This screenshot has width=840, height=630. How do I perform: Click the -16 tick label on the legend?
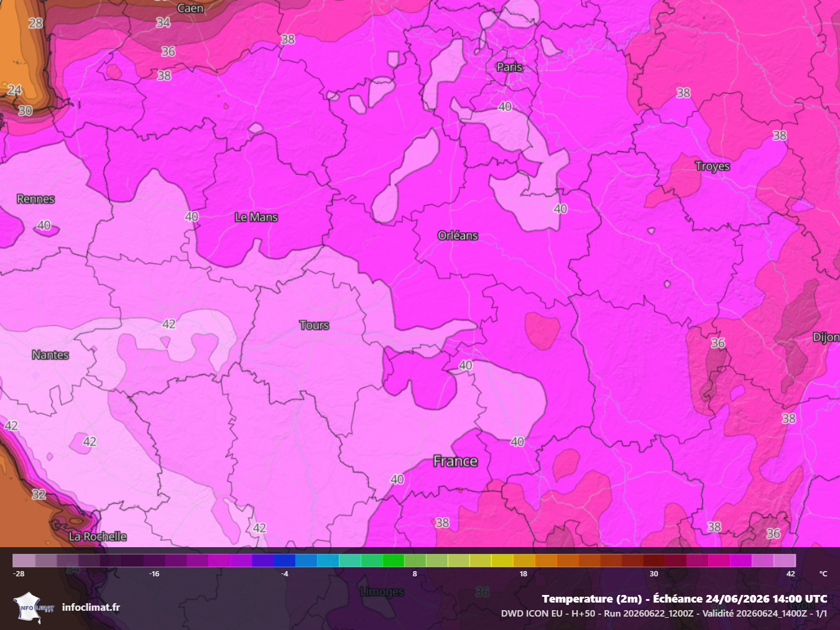click(153, 574)
